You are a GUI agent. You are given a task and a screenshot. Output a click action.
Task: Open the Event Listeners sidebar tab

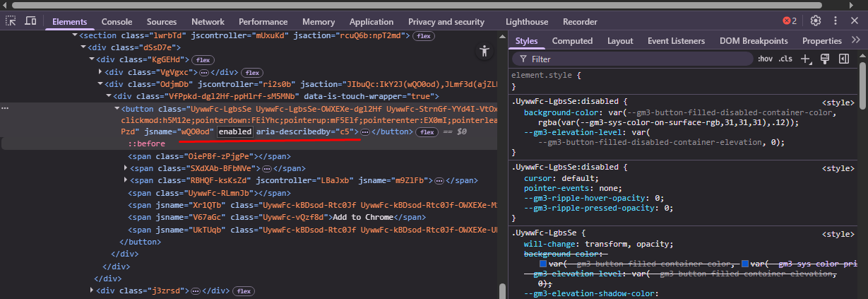tap(676, 41)
